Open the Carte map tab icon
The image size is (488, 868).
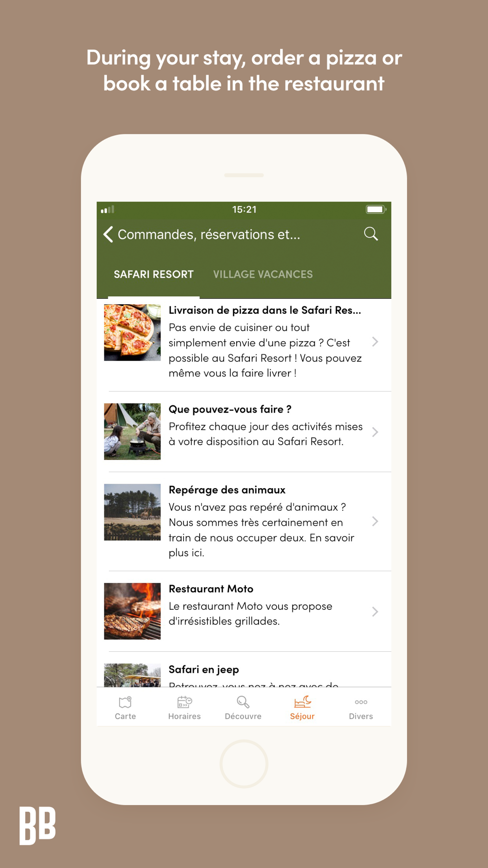pyautogui.click(x=125, y=702)
